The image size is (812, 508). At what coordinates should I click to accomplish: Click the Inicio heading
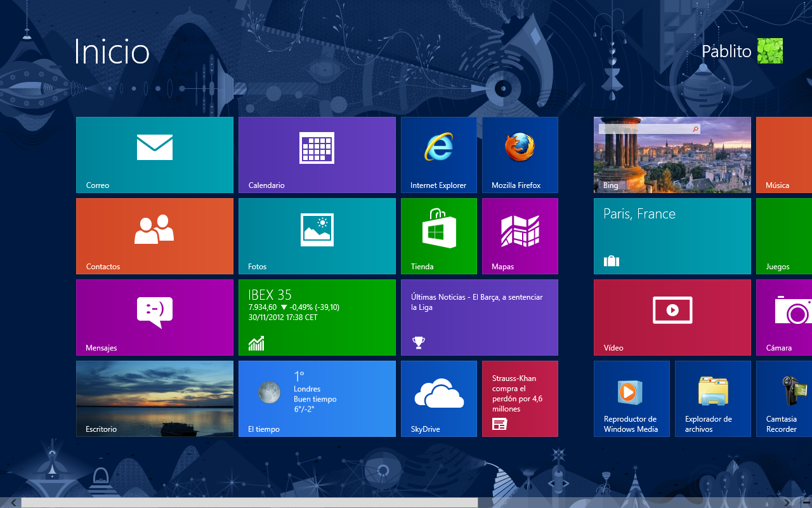pyautogui.click(x=112, y=51)
